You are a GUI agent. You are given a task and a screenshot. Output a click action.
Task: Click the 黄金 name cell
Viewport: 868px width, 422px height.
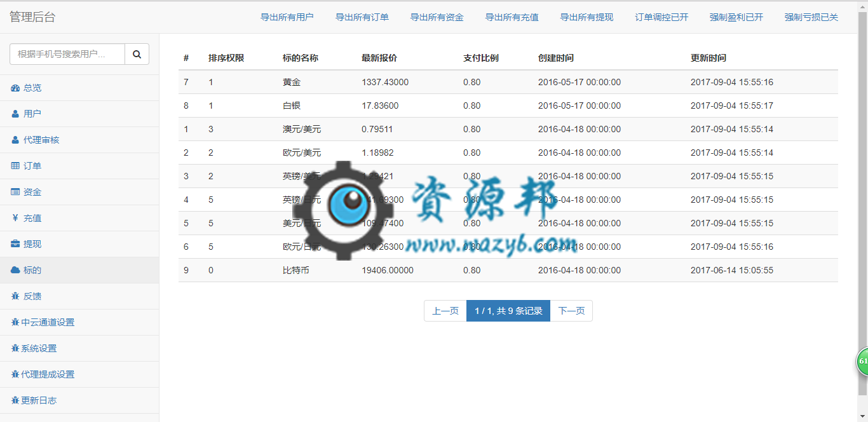pos(292,82)
